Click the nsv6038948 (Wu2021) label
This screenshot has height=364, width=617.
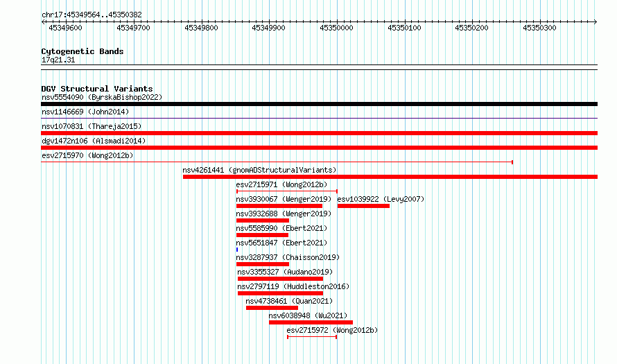pos(308,315)
